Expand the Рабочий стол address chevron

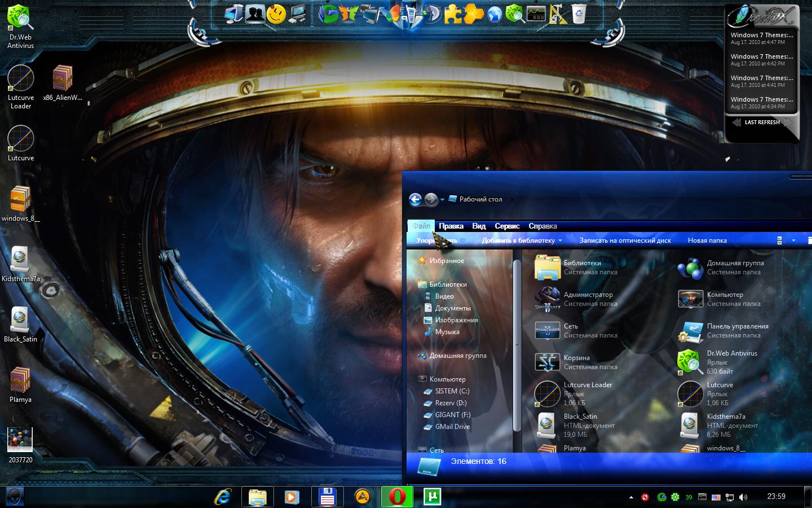click(511, 199)
